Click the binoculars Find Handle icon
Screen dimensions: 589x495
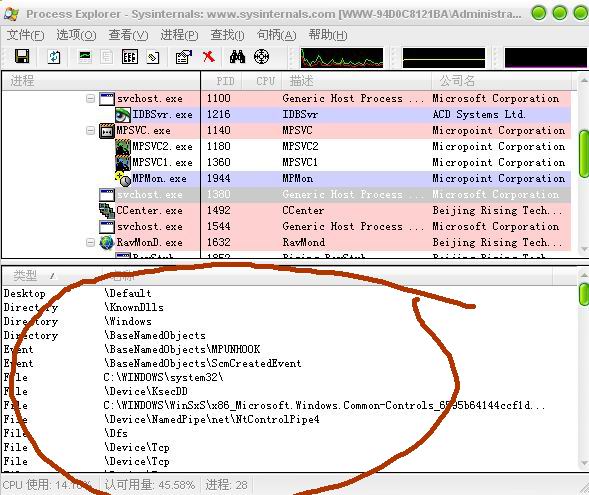[237, 57]
